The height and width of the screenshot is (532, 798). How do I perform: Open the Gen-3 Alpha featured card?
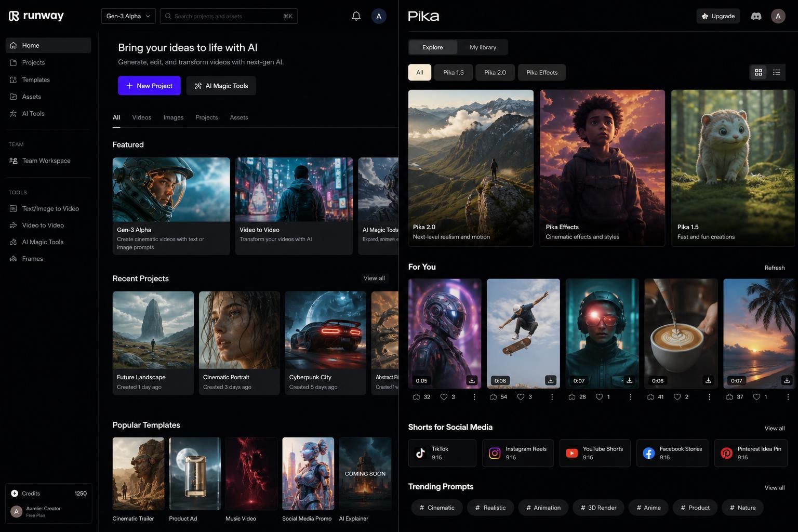point(171,206)
